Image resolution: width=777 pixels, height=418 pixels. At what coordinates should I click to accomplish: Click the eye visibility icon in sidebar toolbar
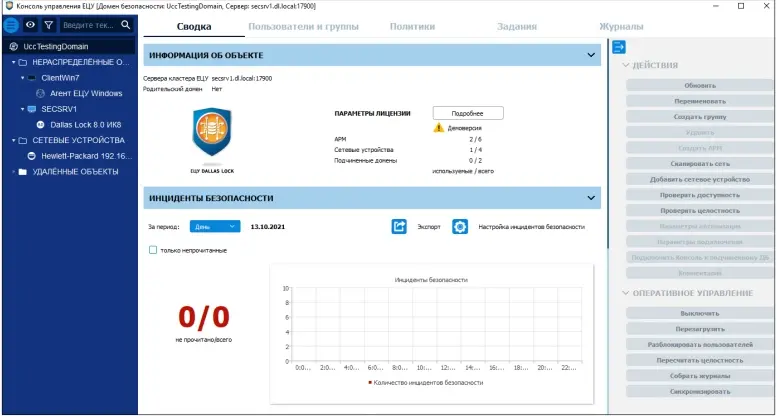pyautogui.click(x=30, y=25)
